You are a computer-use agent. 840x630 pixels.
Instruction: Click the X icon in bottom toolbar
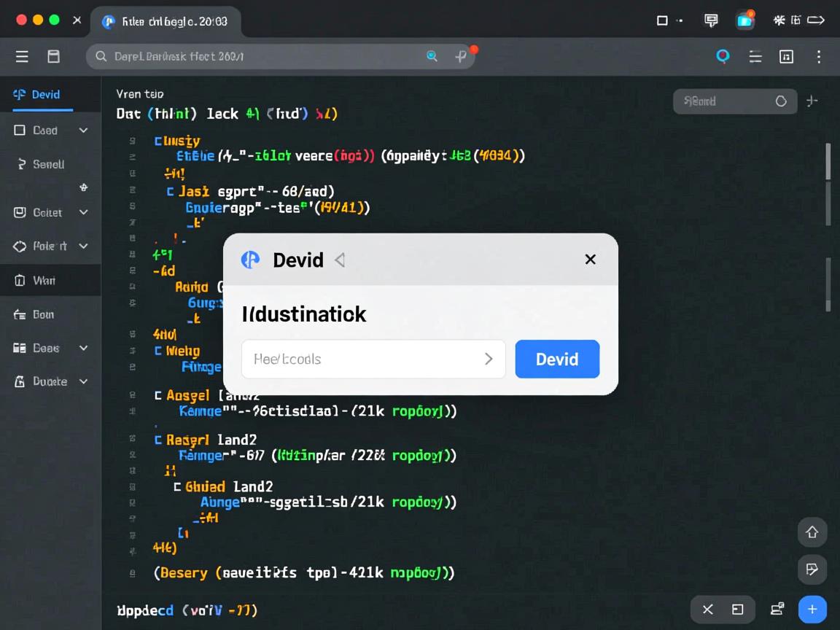point(707,610)
